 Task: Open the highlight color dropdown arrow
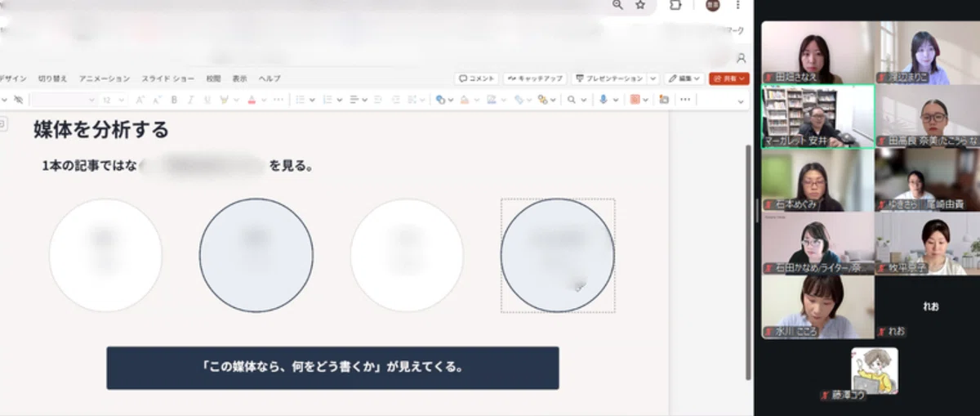pyautogui.click(x=236, y=100)
